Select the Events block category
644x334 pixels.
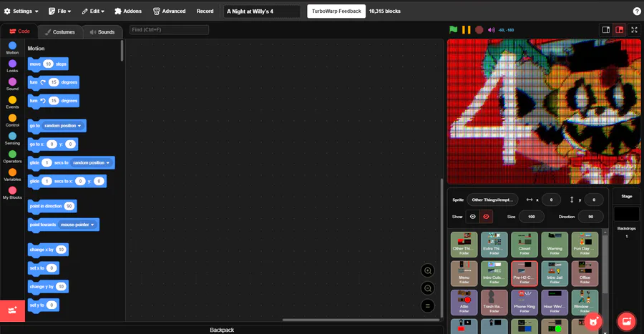(12, 102)
